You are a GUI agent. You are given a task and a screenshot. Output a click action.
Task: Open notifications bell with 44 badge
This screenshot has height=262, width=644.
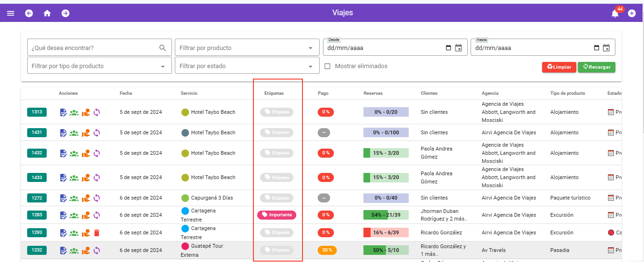coord(615,13)
